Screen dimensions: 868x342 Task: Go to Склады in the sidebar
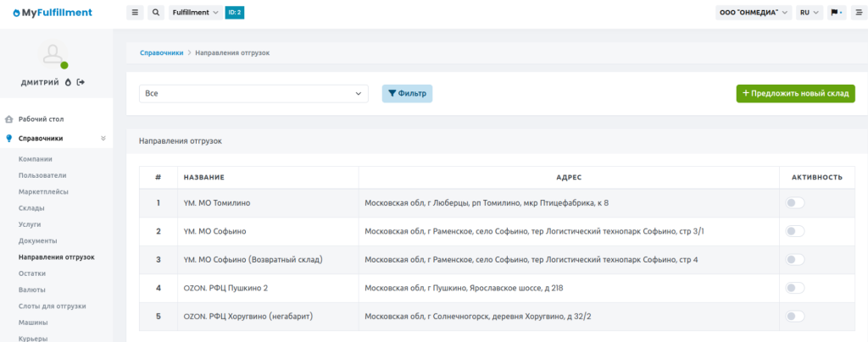coord(31,208)
